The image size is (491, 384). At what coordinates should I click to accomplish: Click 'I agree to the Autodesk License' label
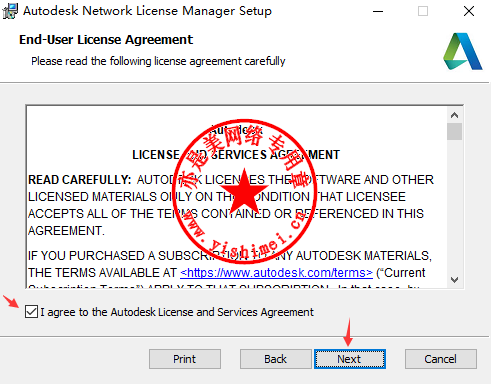177,312
